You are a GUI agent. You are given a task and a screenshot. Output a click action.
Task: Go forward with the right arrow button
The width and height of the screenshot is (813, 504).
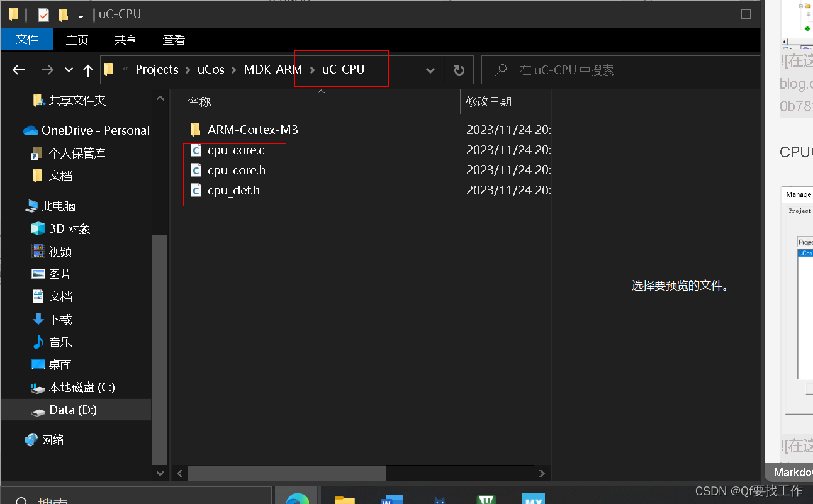tap(47, 70)
